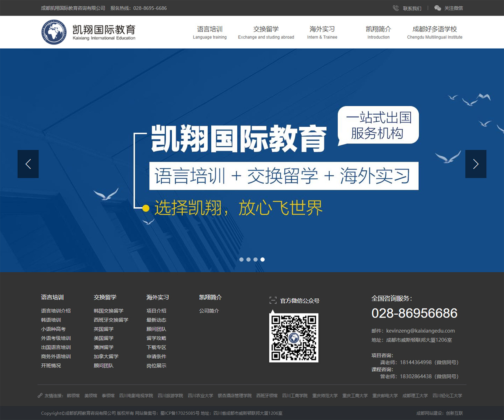Select the third carousel indicator dot

[x=255, y=260]
